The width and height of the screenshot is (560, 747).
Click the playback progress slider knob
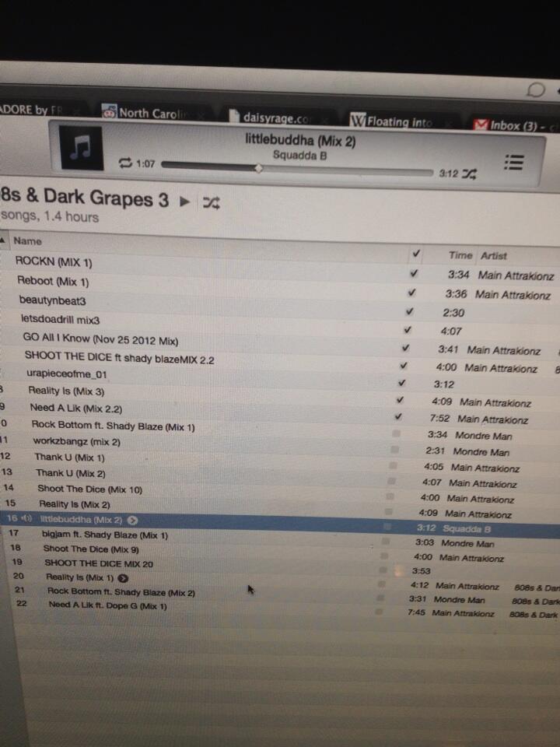(x=258, y=168)
